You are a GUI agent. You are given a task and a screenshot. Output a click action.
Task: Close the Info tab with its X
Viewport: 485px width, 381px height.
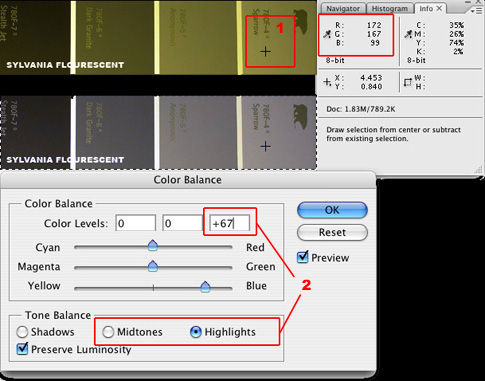point(439,8)
